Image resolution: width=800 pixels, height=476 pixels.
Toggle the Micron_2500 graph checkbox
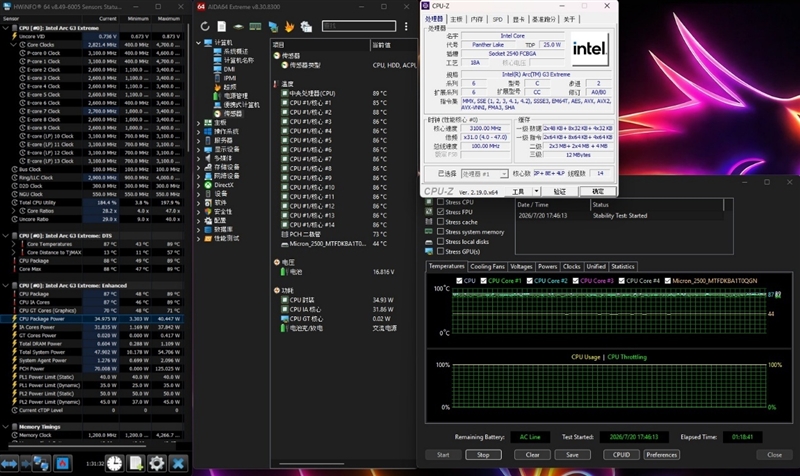pyautogui.click(x=667, y=281)
